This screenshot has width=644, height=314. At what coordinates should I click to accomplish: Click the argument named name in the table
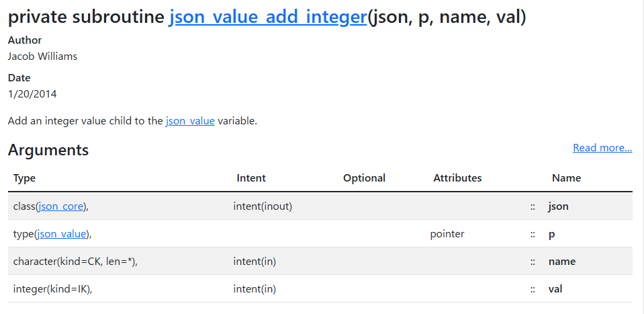pyautogui.click(x=561, y=262)
